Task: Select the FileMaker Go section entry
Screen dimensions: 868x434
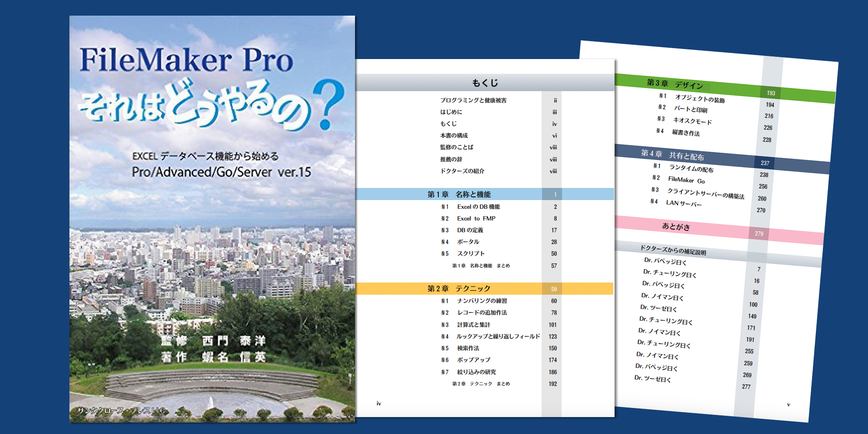Action: (x=686, y=180)
